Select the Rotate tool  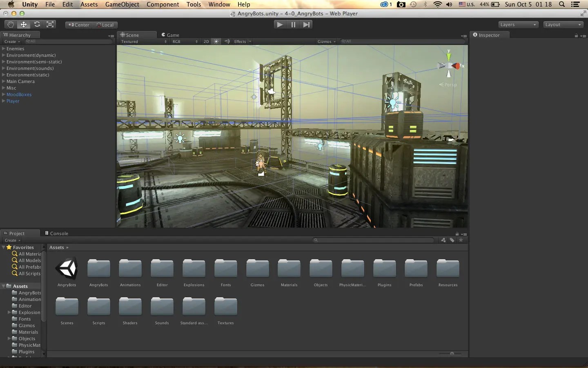click(x=37, y=25)
